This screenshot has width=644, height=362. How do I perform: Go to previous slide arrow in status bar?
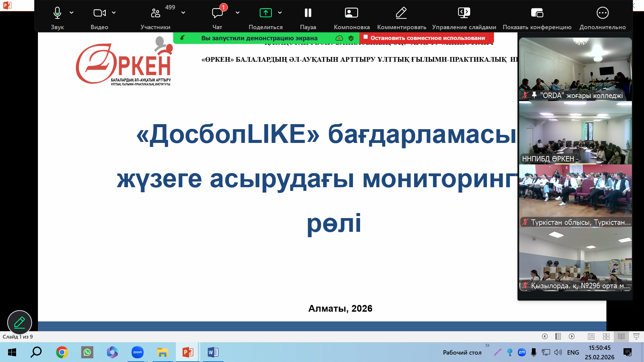(545, 337)
